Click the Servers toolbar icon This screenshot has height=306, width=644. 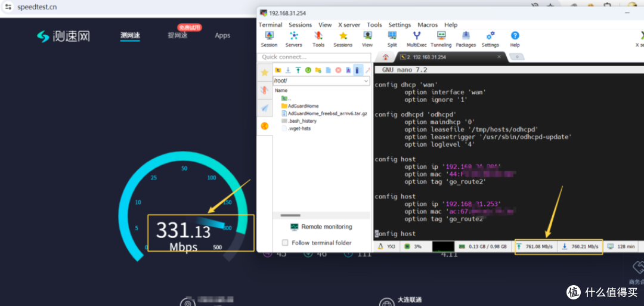pos(293,39)
